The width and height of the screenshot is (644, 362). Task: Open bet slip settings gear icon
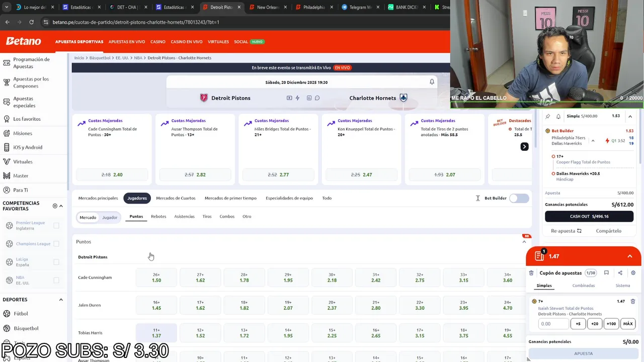[x=633, y=273]
